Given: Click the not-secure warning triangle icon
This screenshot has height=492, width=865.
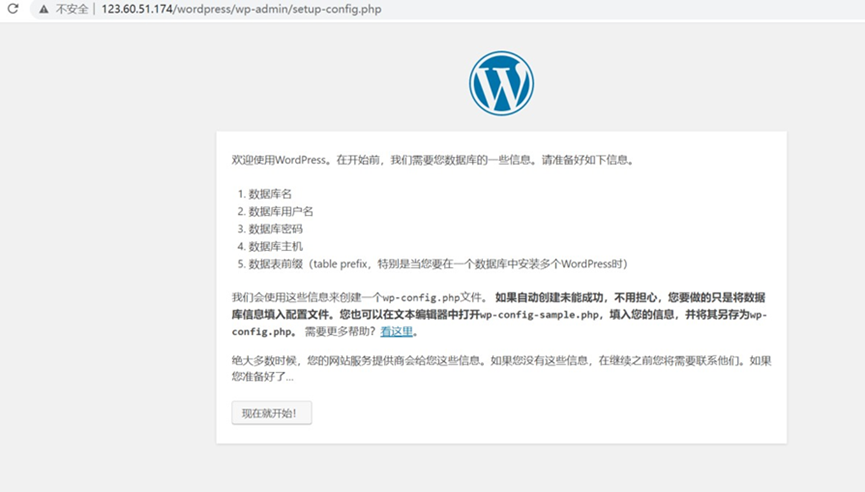Looking at the screenshot, I should tap(44, 9).
